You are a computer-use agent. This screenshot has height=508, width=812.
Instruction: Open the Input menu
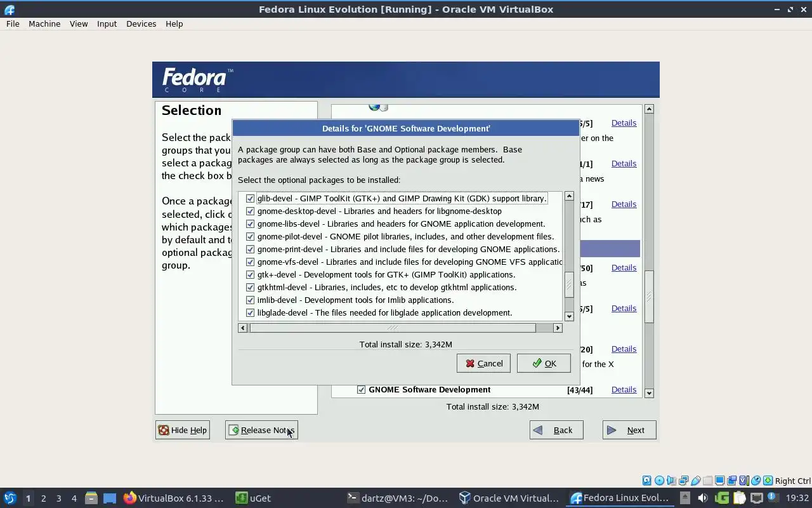107,23
